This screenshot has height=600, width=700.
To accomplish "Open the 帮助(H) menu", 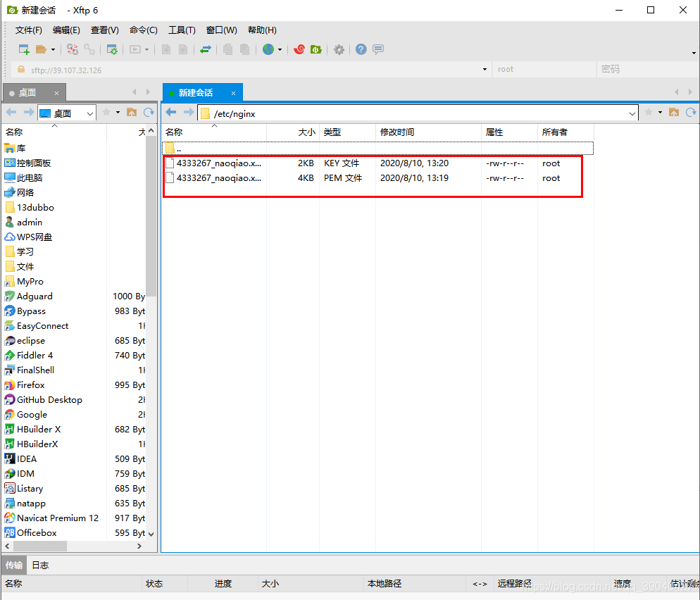I will pyautogui.click(x=262, y=30).
